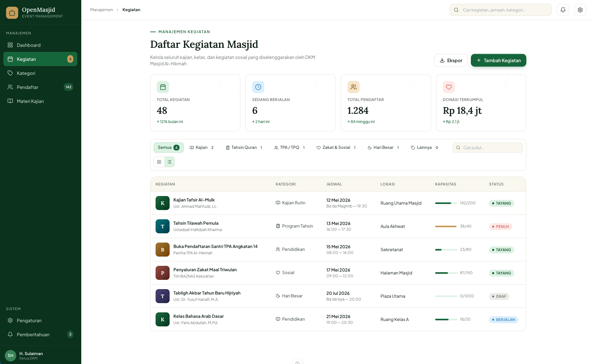
Task: Click the Kajian Rutin category cell
Action: pyautogui.click(x=290, y=203)
